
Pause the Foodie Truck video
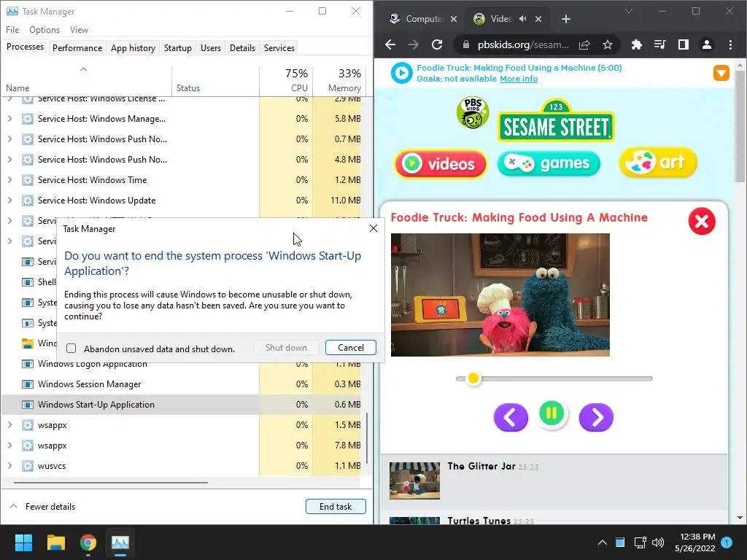click(x=551, y=413)
